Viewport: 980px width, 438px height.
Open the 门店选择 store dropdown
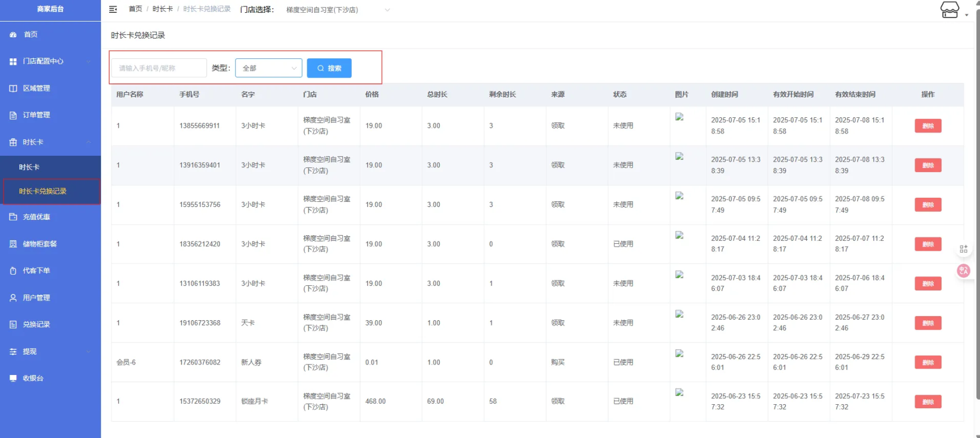click(x=337, y=10)
